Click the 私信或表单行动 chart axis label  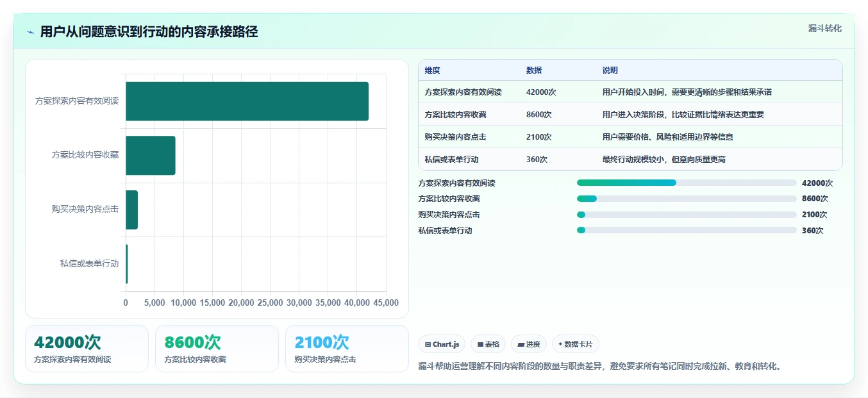[89, 263]
